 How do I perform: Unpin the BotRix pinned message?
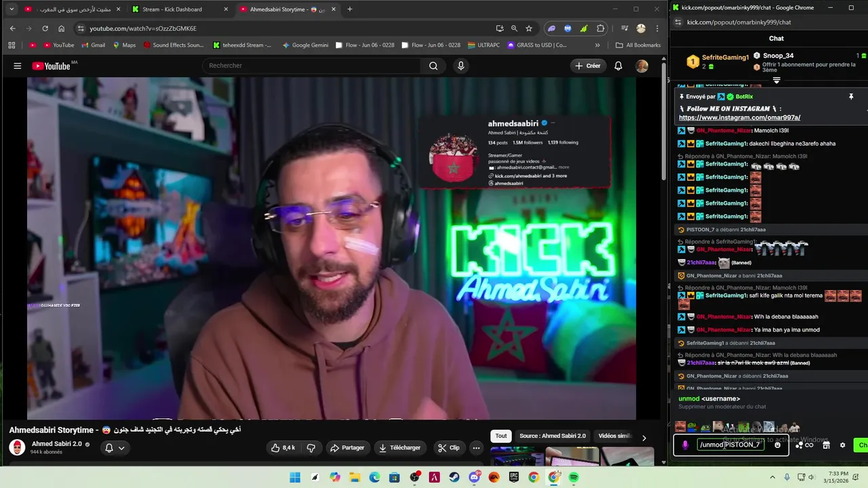(851, 97)
